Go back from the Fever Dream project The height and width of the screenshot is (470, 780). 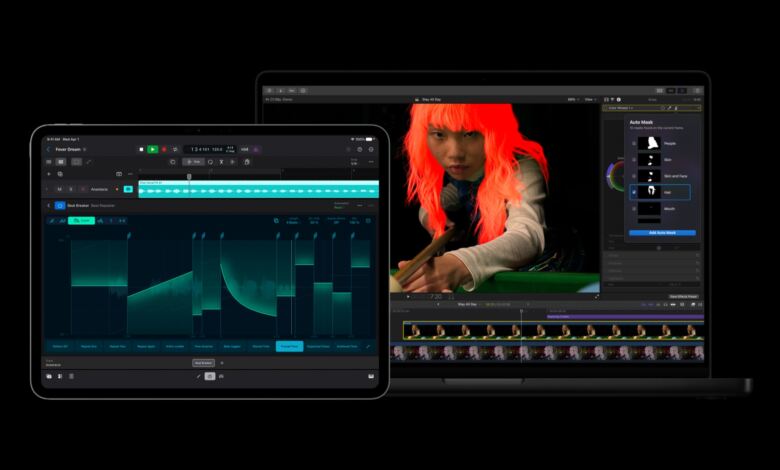[48, 149]
